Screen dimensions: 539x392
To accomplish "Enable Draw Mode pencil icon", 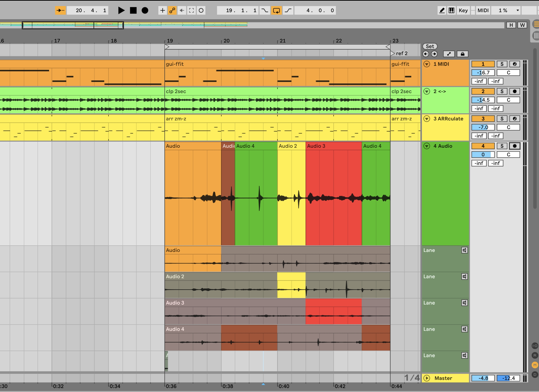I will pyautogui.click(x=442, y=10).
